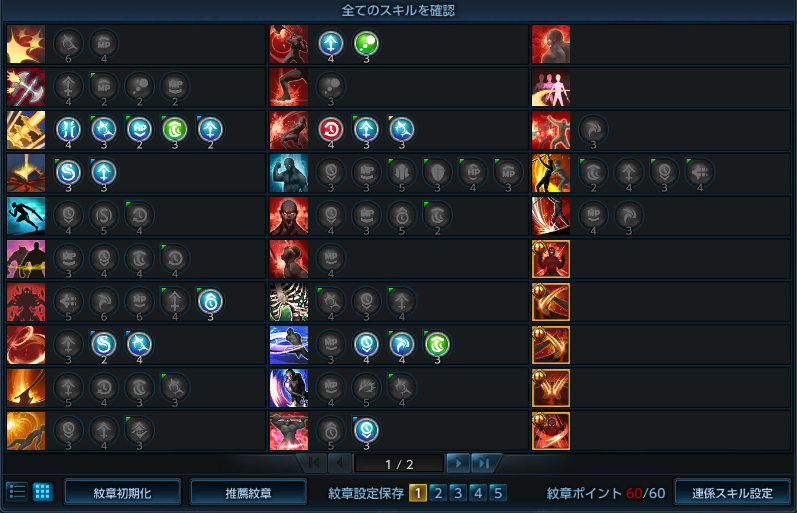
Task: Select glyph preset slot 1
Action: pyautogui.click(x=418, y=493)
